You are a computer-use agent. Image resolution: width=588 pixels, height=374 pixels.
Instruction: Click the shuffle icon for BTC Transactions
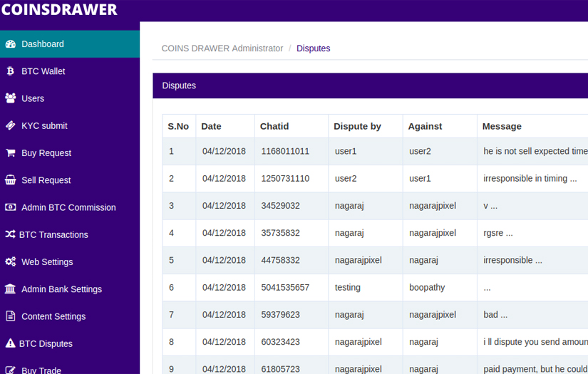10,234
